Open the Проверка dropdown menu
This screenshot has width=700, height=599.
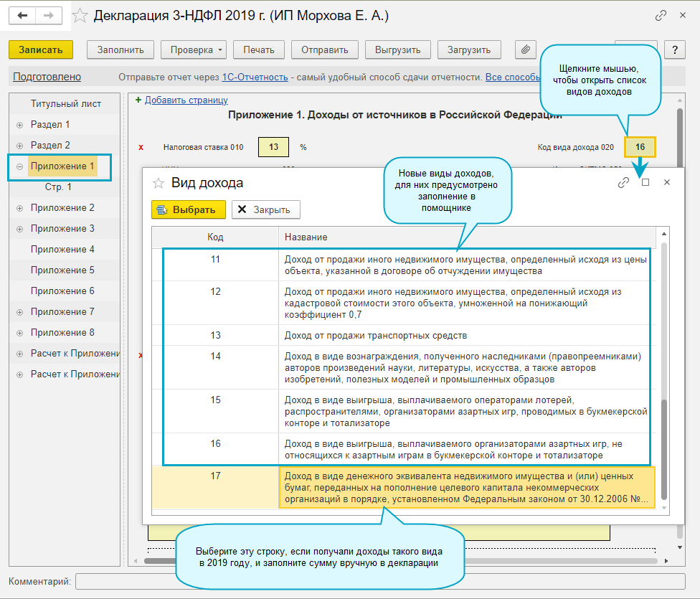[194, 49]
